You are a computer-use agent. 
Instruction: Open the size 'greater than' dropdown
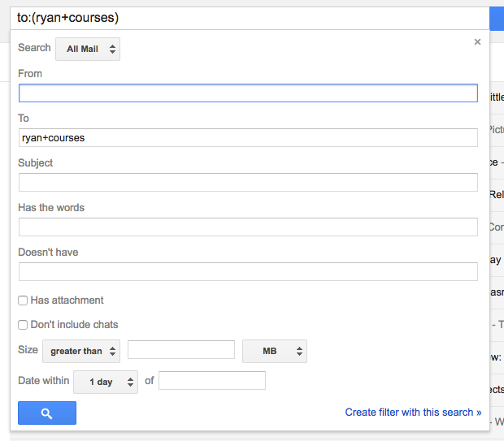81,351
